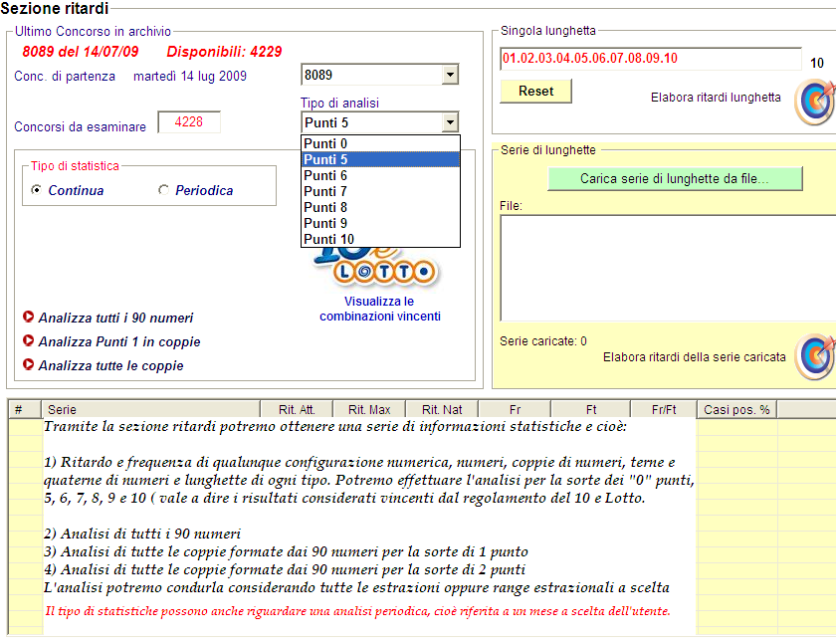Screen dimensions: 836x644
Task: Choose Punti 9 from the list
Action: pyautogui.click(x=380, y=223)
